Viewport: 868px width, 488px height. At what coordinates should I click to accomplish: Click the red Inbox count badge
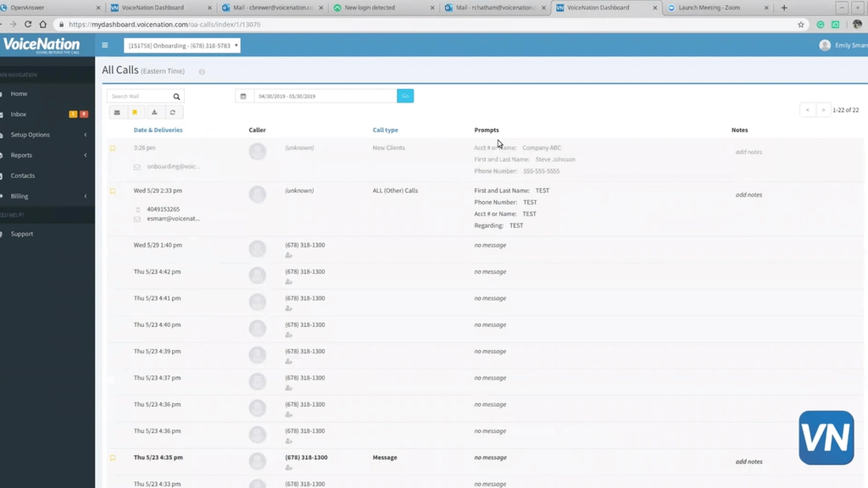[x=84, y=114]
